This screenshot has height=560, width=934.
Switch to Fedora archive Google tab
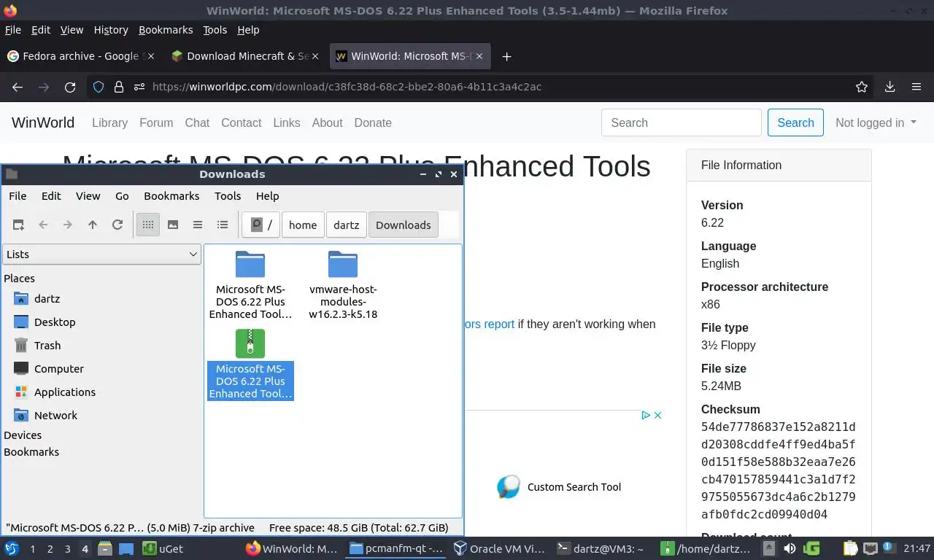point(81,56)
